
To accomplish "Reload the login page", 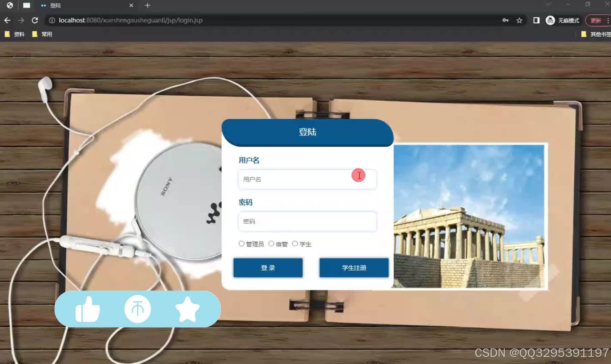I will point(35,21).
